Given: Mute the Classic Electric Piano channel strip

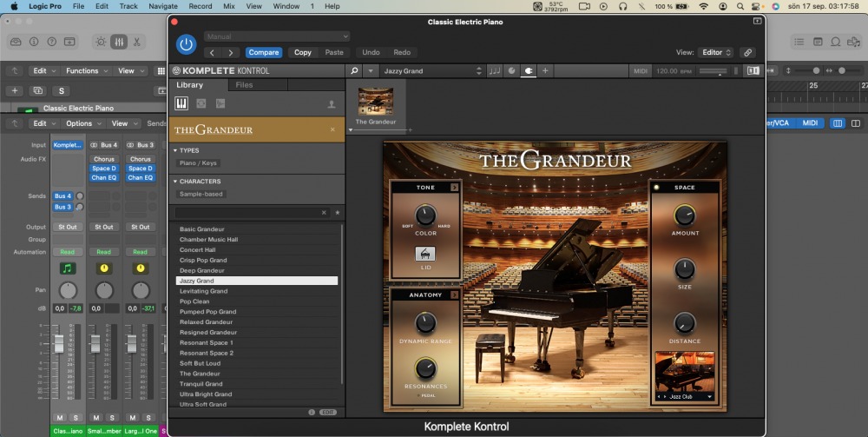Looking at the screenshot, I should [x=59, y=418].
